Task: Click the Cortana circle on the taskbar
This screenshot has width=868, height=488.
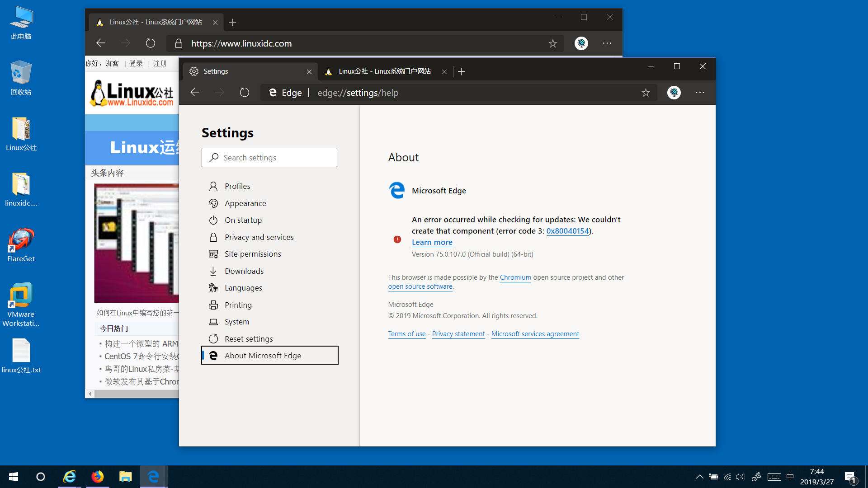Action: 41,477
